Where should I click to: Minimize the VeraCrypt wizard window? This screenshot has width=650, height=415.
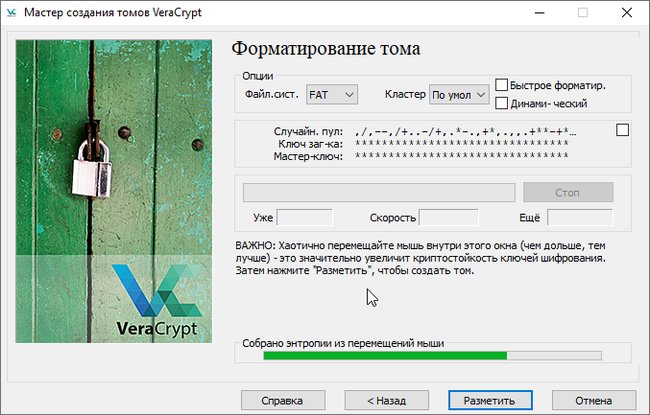pos(539,12)
